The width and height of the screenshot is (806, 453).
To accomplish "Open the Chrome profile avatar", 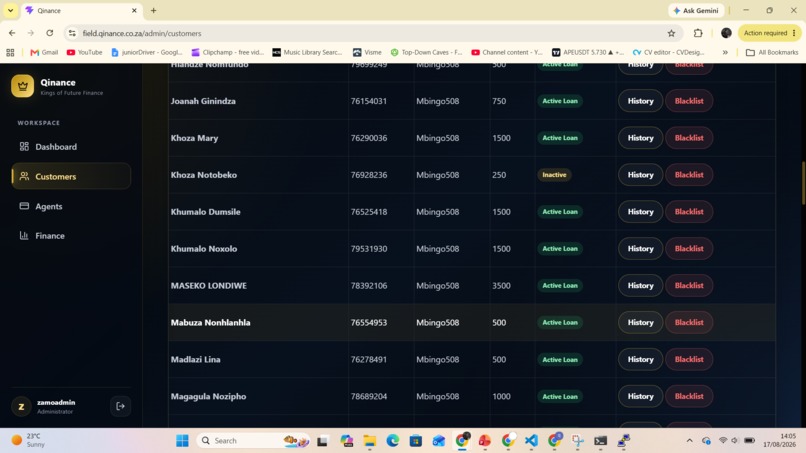I will [x=726, y=33].
